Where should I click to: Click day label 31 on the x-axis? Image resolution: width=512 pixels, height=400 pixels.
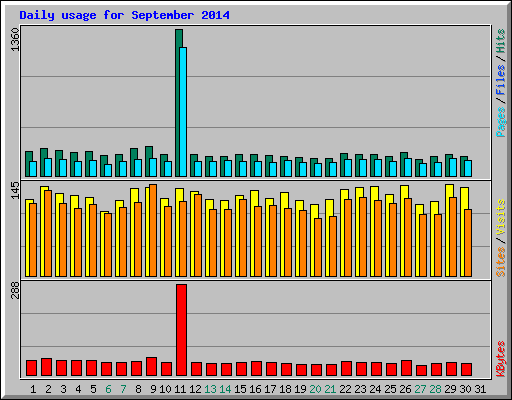pos(480,389)
